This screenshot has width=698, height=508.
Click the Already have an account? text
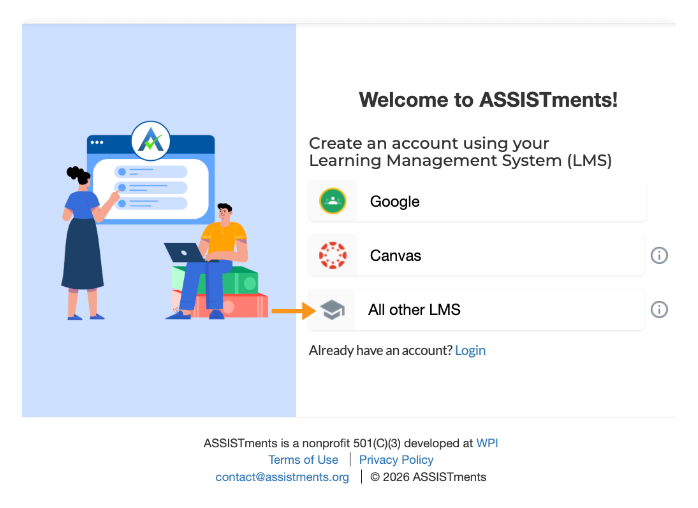click(x=381, y=350)
